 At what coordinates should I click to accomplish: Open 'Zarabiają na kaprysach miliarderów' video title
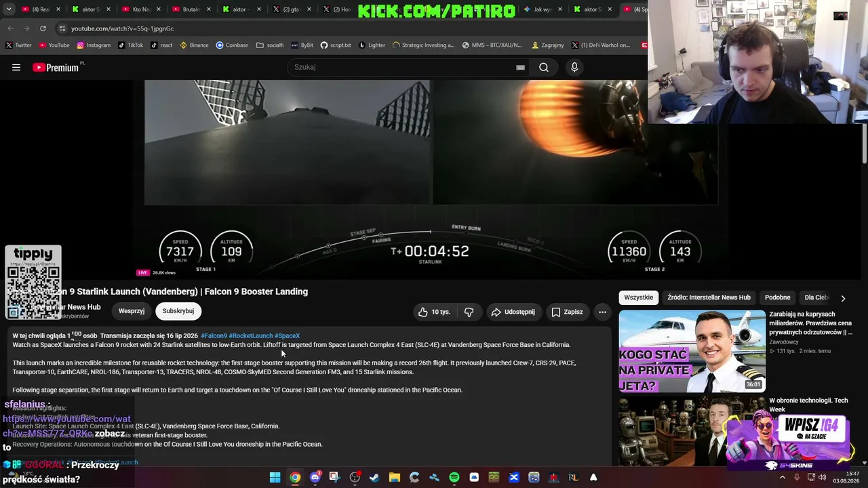pos(811,323)
